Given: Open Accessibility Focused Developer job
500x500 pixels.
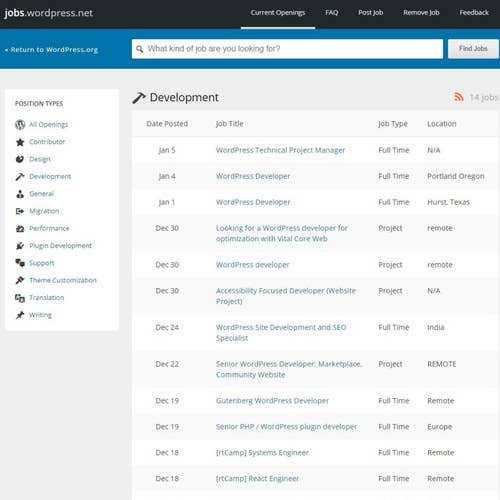Looking at the screenshot, I should click(x=286, y=296).
